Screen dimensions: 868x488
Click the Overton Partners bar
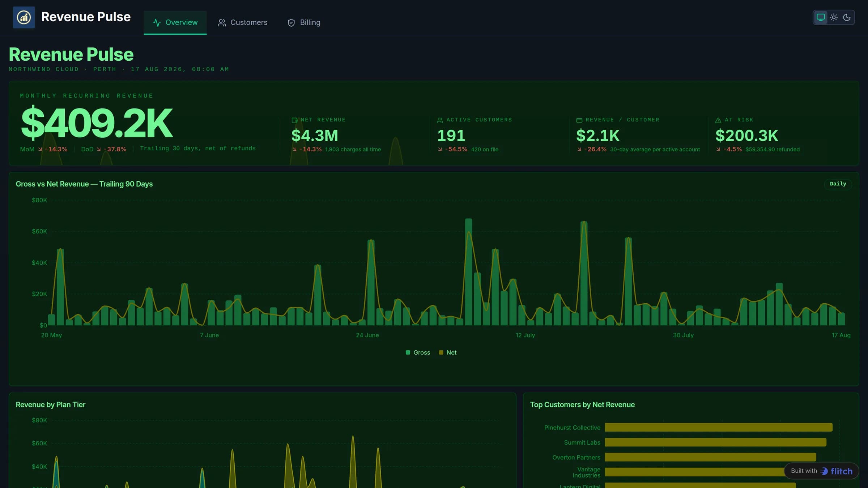pos(710,457)
